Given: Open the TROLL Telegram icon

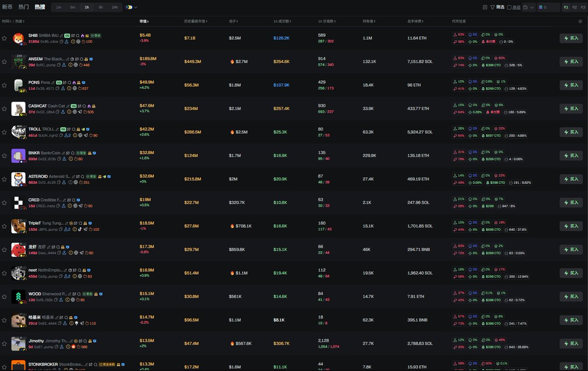Looking at the screenshot, I should [85, 135].
